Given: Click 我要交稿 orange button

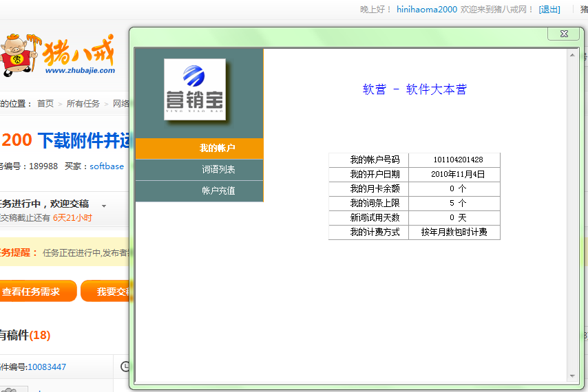Looking at the screenshot, I should pos(105,291).
